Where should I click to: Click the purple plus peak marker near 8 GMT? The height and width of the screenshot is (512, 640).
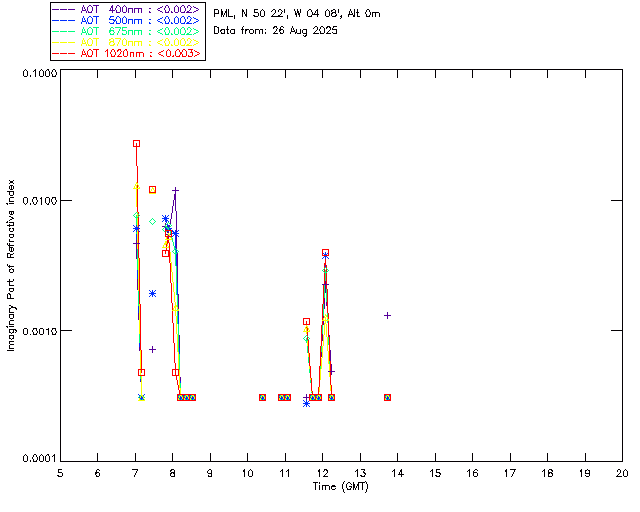coord(176,190)
